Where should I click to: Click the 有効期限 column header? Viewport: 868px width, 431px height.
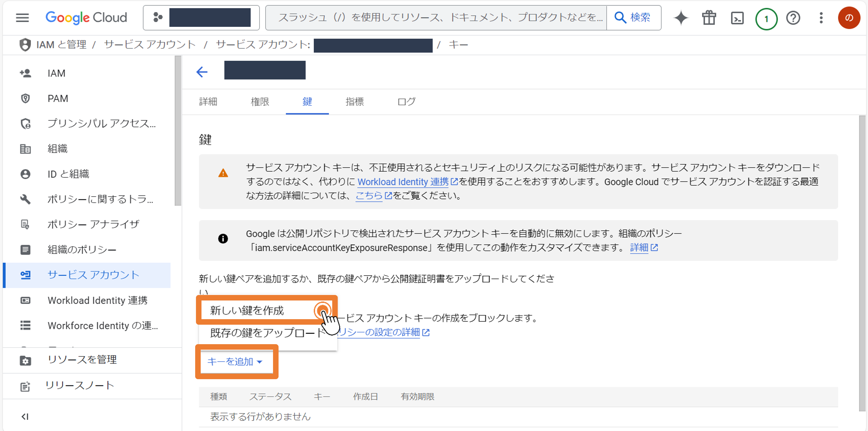pyautogui.click(x=417, y=397)
